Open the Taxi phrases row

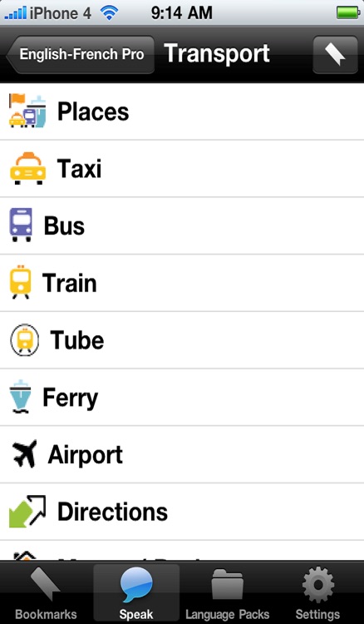[x=182, y=168]
